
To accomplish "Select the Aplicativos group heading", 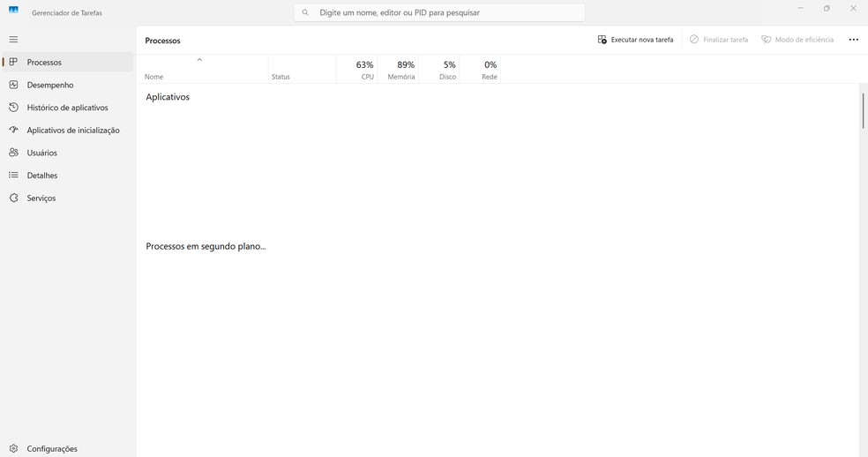I will pos(168,97).
